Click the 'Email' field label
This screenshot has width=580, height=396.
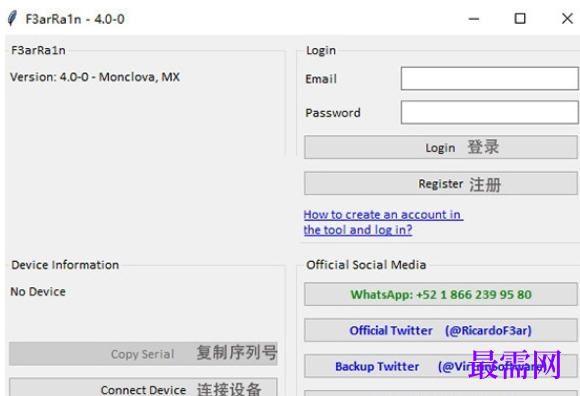pos(321,79)
